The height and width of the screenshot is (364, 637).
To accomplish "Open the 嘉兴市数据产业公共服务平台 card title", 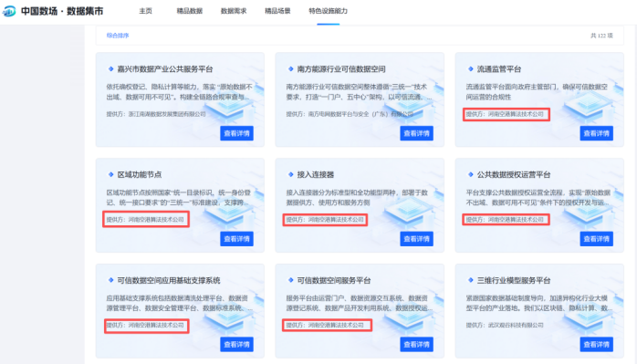I will click(x=165, y=69).
